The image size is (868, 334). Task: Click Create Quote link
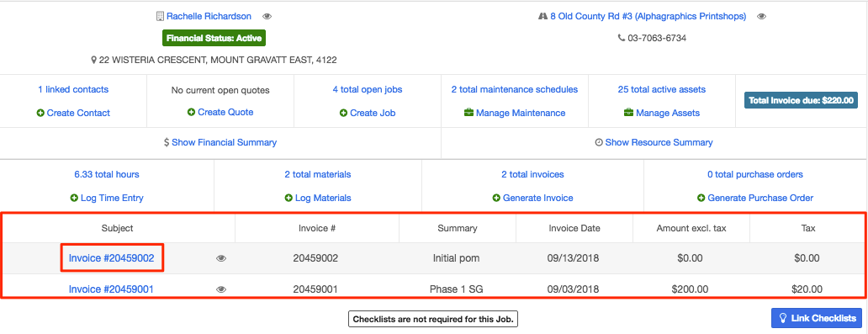coord(225,112)
